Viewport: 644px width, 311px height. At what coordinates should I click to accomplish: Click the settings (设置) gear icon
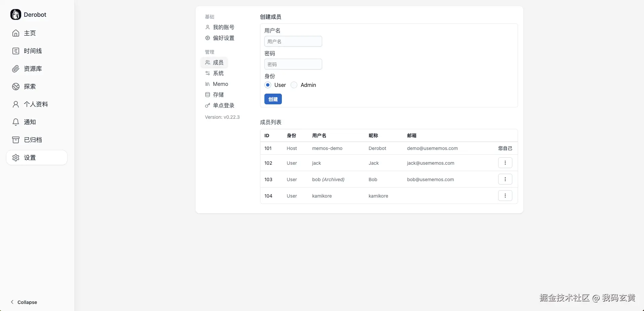point(16,157)
